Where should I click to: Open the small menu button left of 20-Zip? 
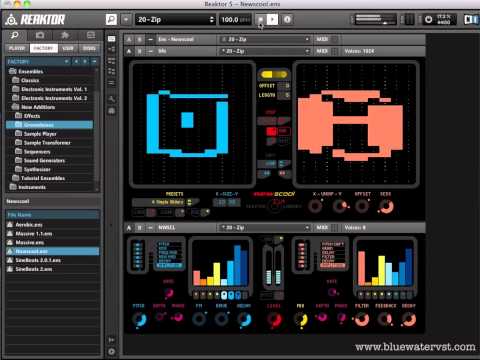(126, 19)
